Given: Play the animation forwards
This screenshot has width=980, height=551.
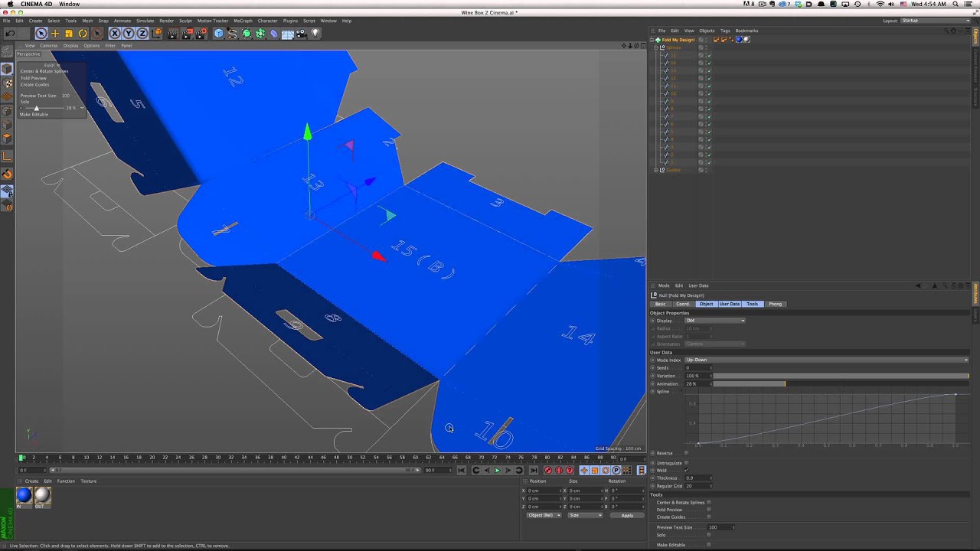Looking at the screenshot, I should coord(497,471).
